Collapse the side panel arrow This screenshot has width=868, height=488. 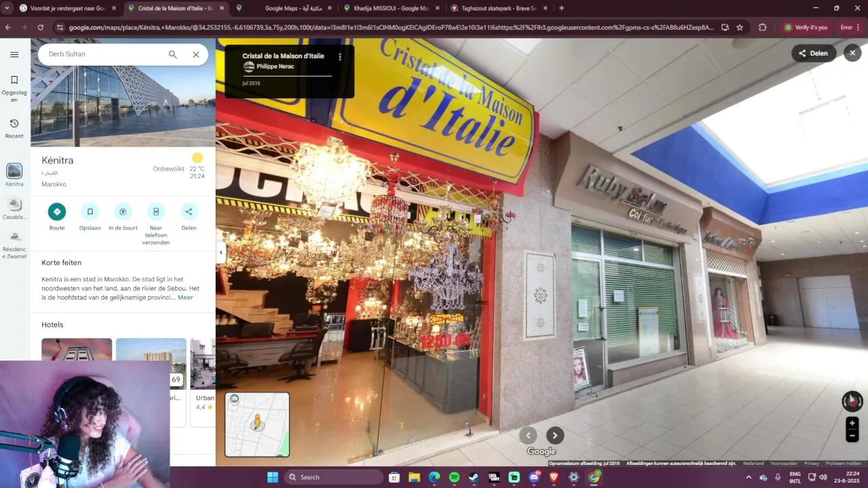(x=220, y=253)
